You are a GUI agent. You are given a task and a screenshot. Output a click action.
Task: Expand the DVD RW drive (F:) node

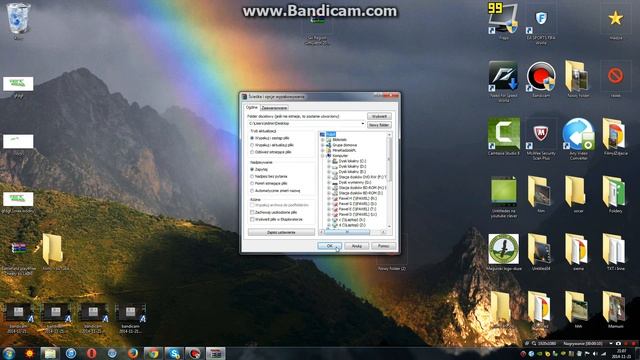329,177
